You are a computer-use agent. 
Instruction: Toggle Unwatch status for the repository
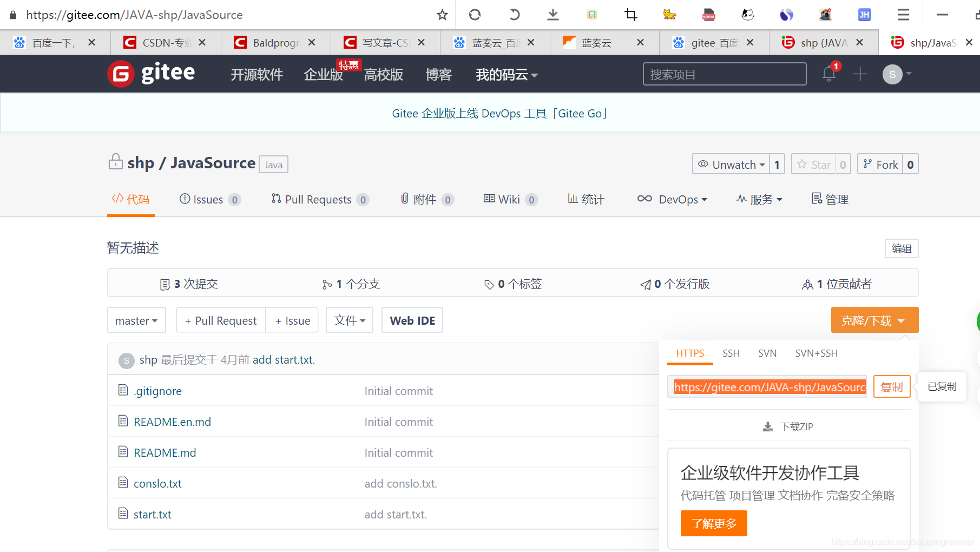(731, 164)
